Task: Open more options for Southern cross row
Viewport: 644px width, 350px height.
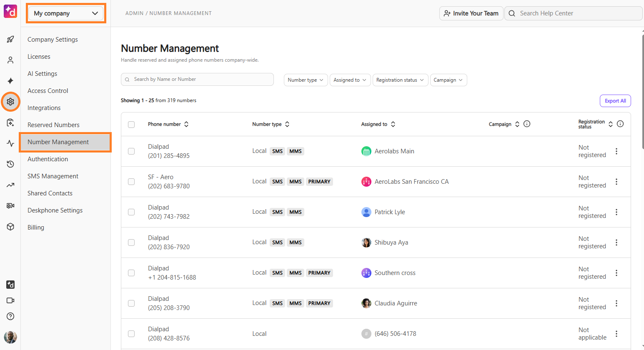Action: 616,273
